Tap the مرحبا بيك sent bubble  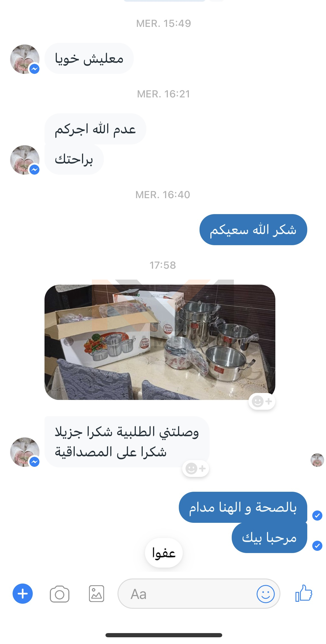click(269, 538)
